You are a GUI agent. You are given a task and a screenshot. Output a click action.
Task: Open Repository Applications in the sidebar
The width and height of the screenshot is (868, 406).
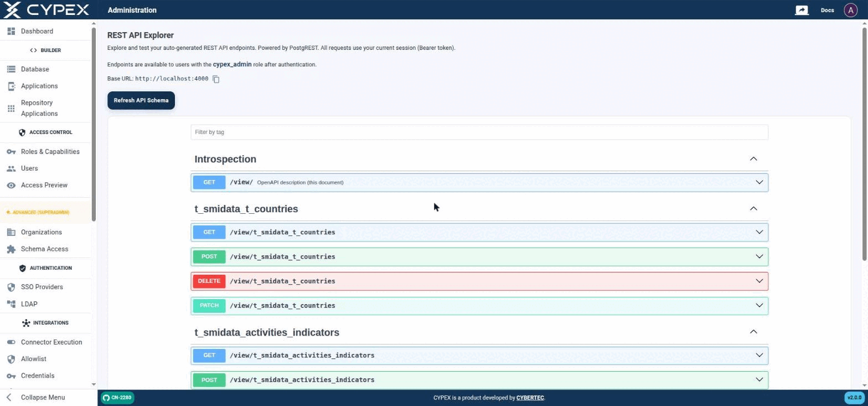39,108
